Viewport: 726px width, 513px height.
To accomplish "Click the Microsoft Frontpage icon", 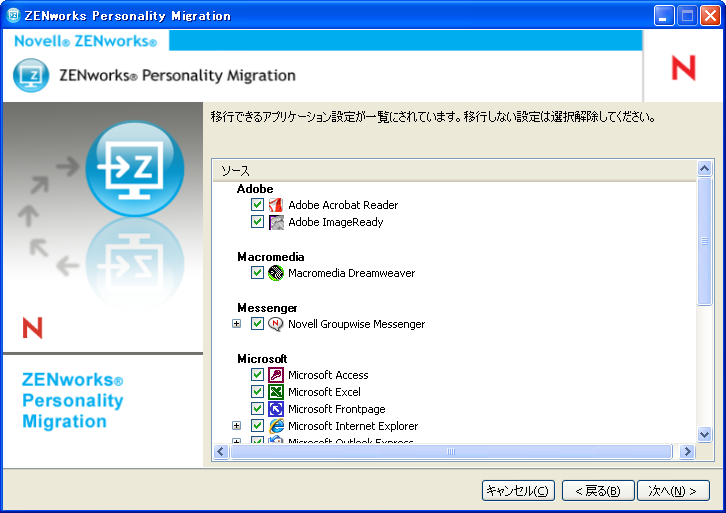I will (276, 409).
